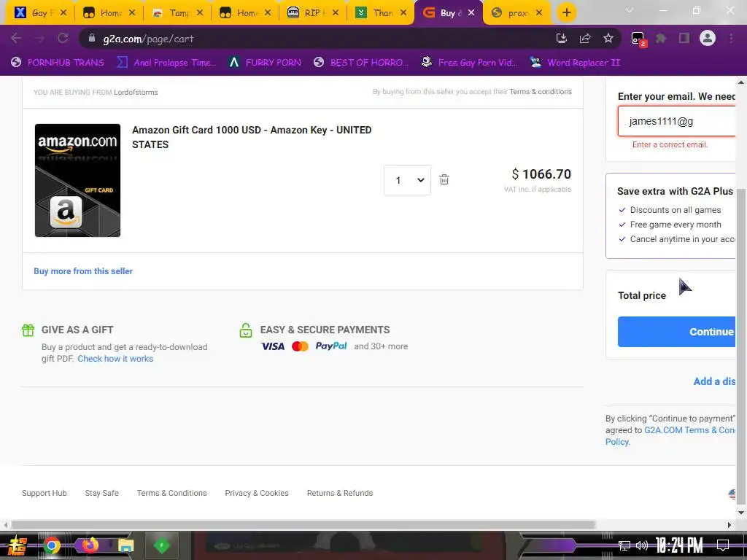747x560 pixels.
Task: Click the seller name Lordofstorms
Action: click(136, 93)
